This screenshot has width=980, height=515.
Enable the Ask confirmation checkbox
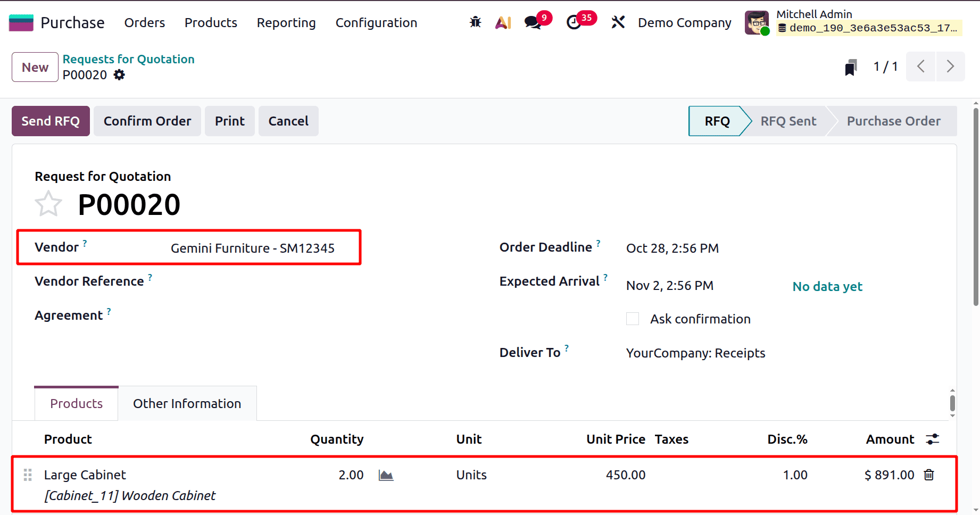pyautogui.click(x=632, y=318)
